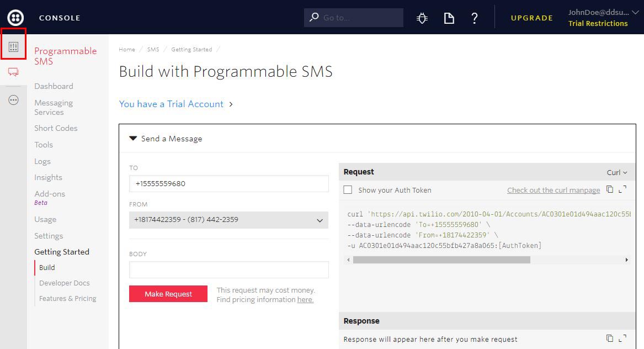
Task: Expand the Response panel to fullscreen
Action: (x=622, y=339)
